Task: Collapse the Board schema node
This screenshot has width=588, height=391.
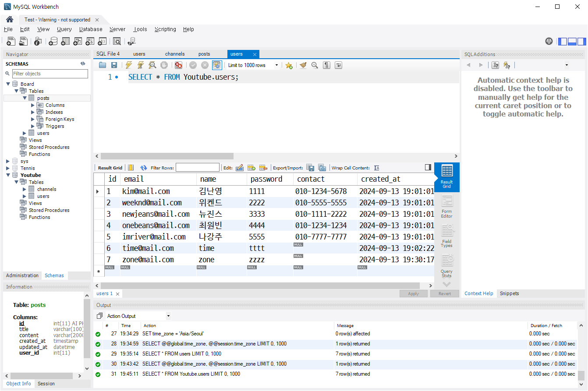Action: coord(8,84)
